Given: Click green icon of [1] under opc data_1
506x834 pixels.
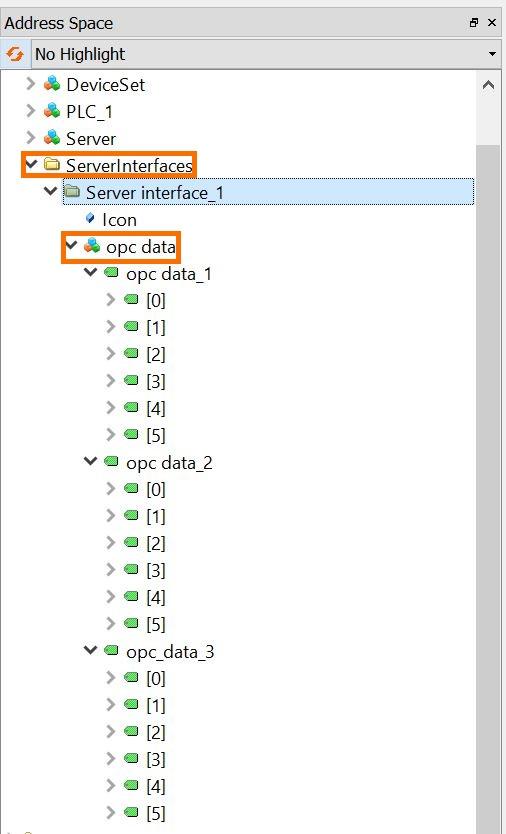Looking at the screenshot, I should [131, 327].
